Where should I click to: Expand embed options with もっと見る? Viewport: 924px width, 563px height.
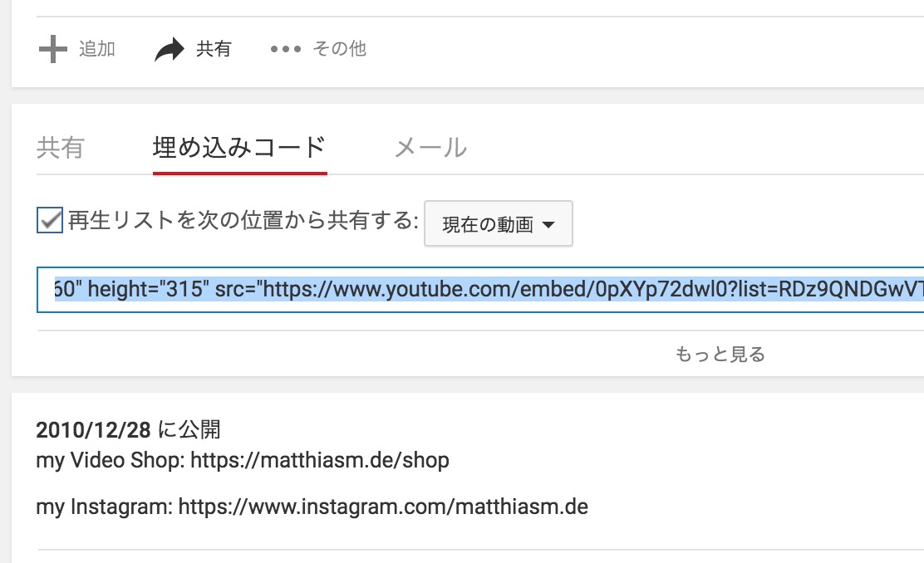coord(720,355)
